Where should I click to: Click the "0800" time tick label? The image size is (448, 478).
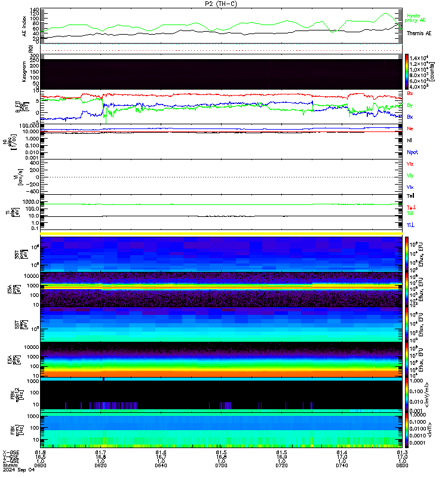(x=402, y=465)
